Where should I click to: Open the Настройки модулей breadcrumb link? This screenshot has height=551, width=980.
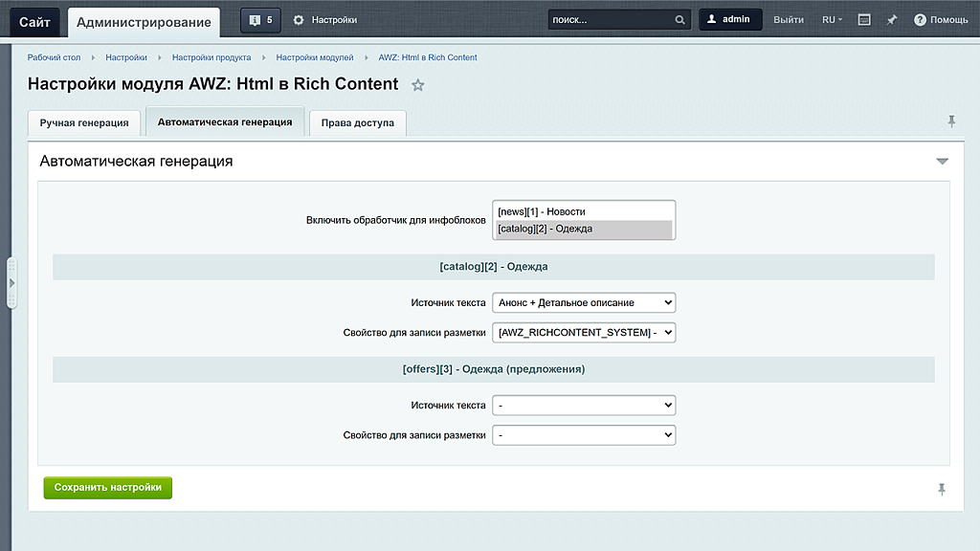coord(315,57)
